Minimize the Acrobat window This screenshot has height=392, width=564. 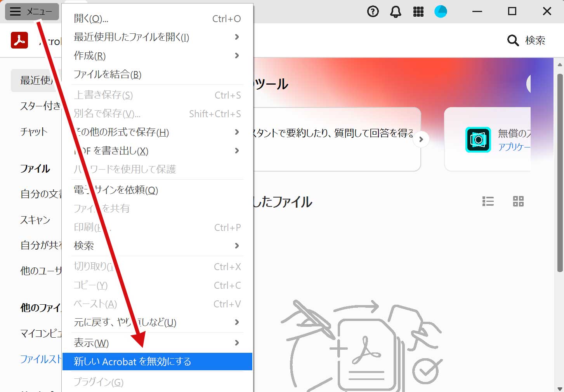(x=477, y=12)
